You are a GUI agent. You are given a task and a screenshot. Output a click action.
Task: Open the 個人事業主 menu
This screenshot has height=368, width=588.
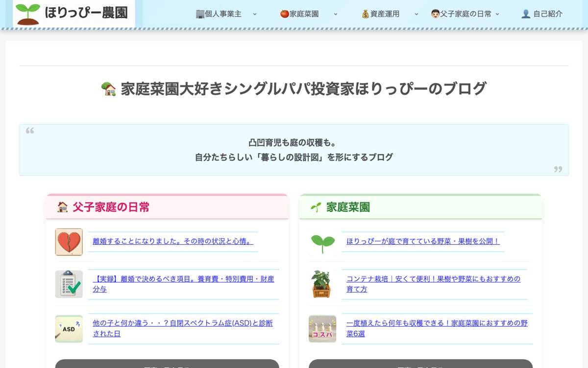tap(219, 14)
